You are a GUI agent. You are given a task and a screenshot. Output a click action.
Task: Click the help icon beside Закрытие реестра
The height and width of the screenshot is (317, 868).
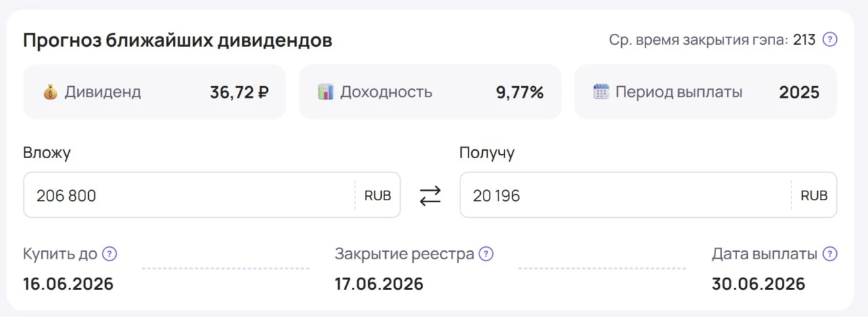486,254
